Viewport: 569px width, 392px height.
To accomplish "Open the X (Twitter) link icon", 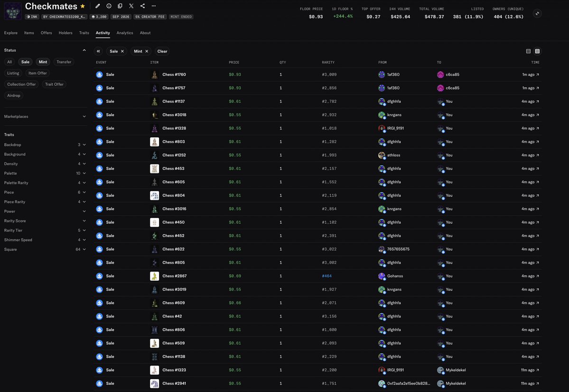I will coord(131,6).
